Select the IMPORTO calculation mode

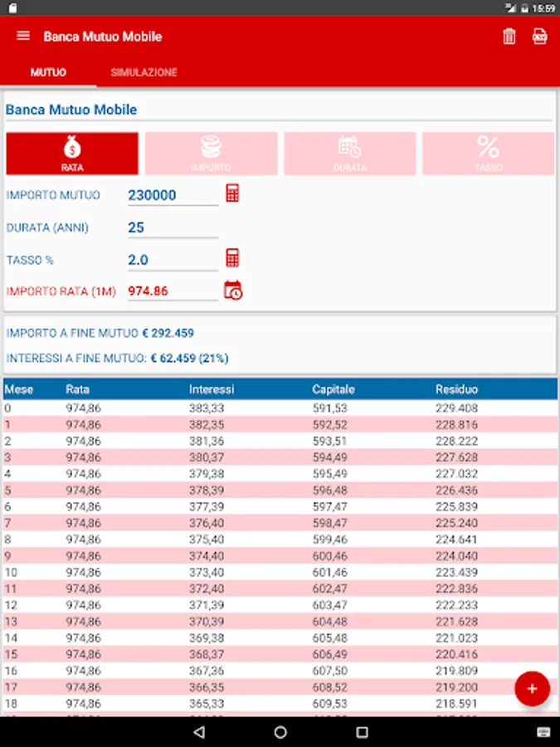[x=211, y=154]
